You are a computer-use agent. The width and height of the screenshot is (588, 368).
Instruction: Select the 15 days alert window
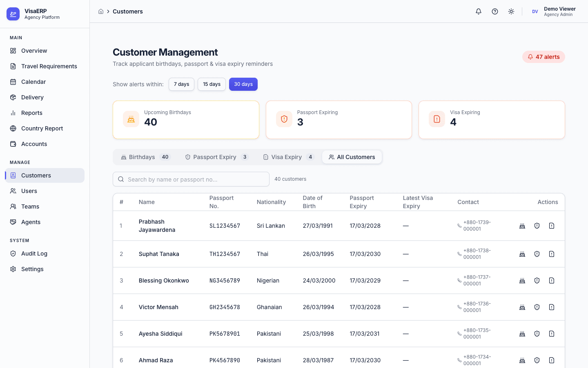(x=212, y=84)
